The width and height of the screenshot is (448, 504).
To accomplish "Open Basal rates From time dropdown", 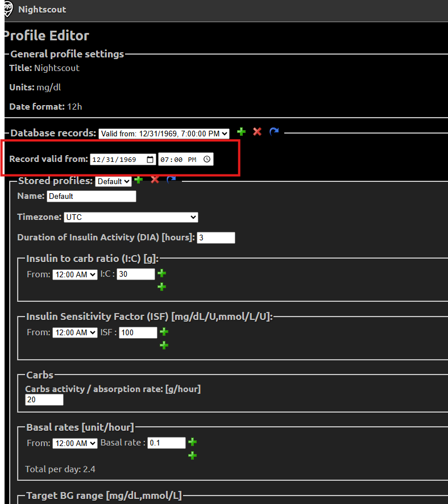I will (x=74, y=443).
